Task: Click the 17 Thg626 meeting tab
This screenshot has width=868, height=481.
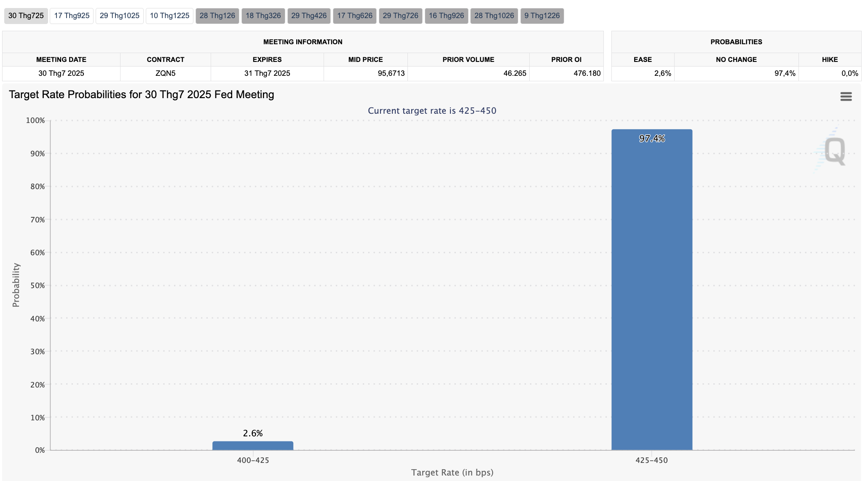Action: click(354, 16)
